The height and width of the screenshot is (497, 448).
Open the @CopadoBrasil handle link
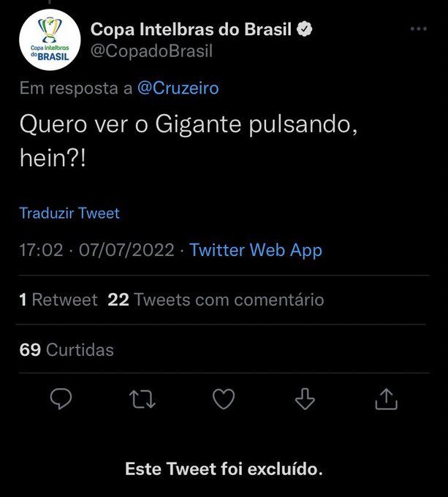pyautogui.click(x=151, y=51)
